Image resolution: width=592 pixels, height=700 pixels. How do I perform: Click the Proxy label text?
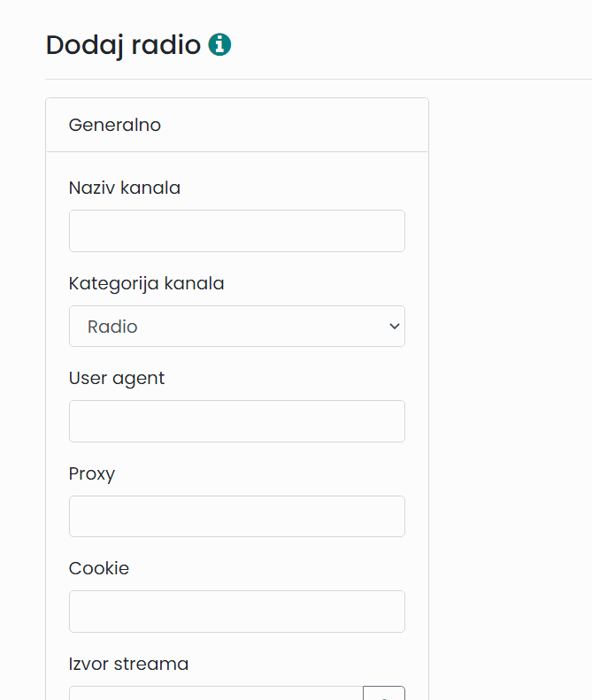[x=92, y=473]
